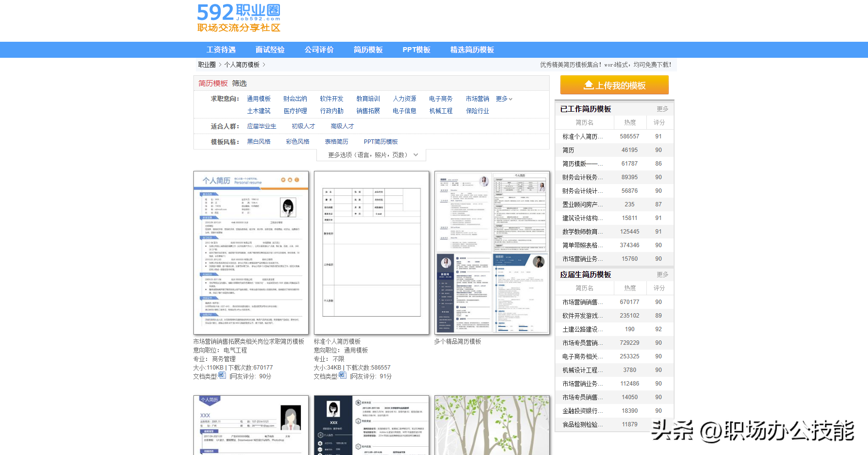Viewport: 868px width, 455px height.
Task: Open the 简历模板 navigation menu
Action: click(x=367, y=50)
